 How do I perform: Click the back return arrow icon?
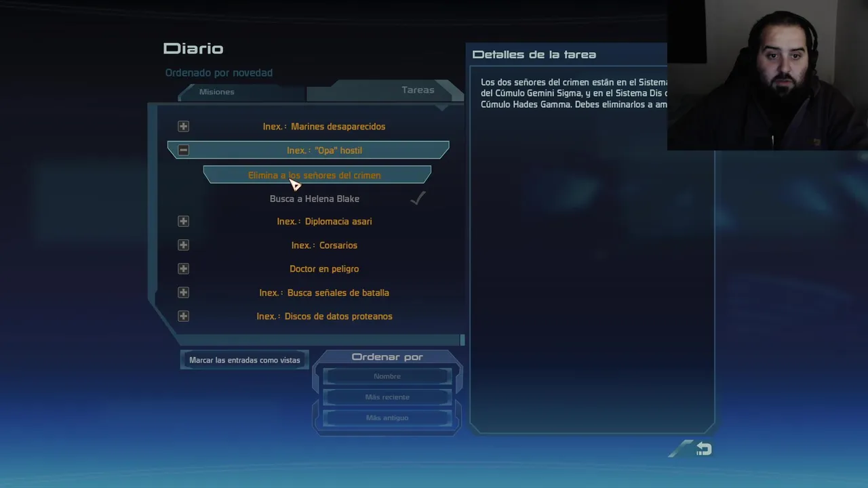[704, 449]
